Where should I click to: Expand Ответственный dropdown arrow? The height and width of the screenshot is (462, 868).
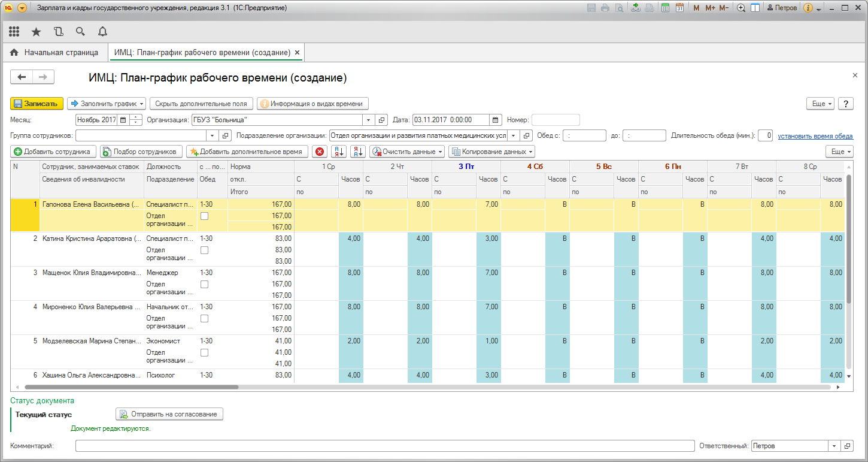834,446
